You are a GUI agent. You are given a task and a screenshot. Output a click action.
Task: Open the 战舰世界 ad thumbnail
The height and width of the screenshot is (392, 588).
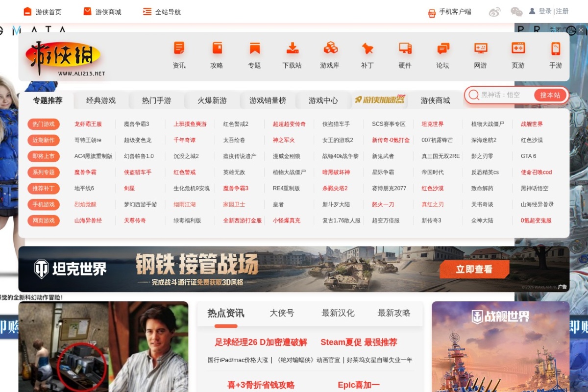(500, 346)
